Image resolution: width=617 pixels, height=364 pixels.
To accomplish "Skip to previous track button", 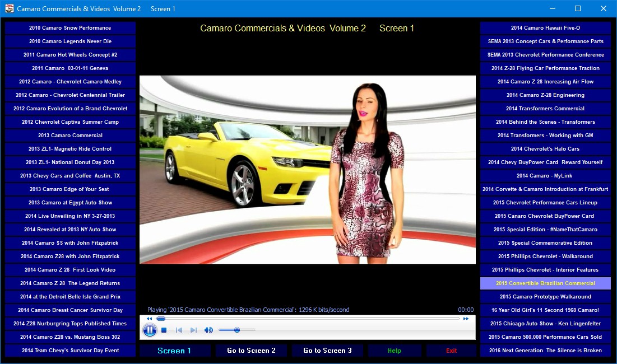I will [x=179, y=330].
